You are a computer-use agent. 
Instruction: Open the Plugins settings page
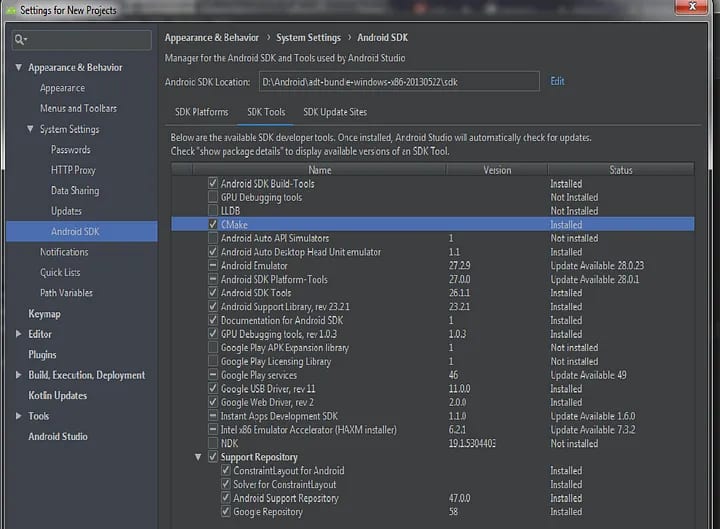(x=42, y=355)
